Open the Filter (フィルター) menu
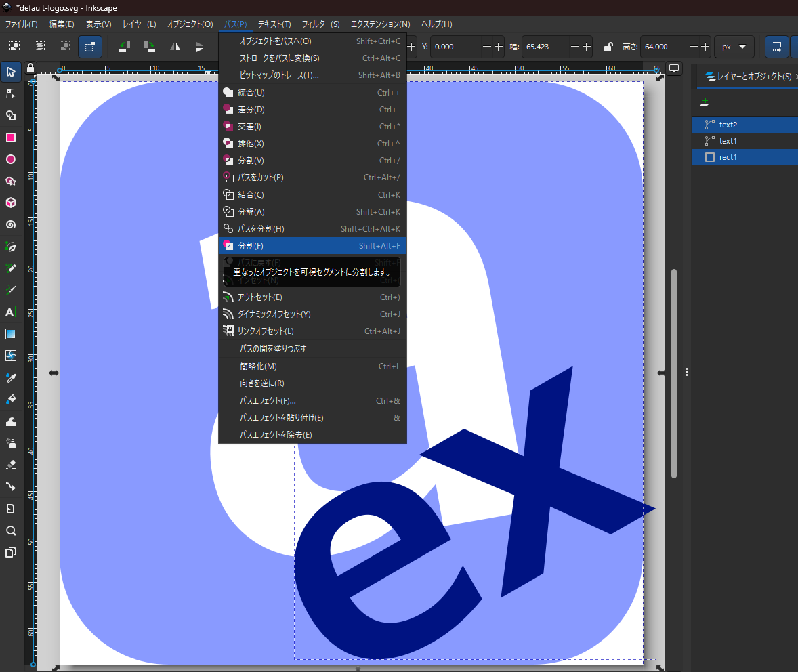 point(320,24)
